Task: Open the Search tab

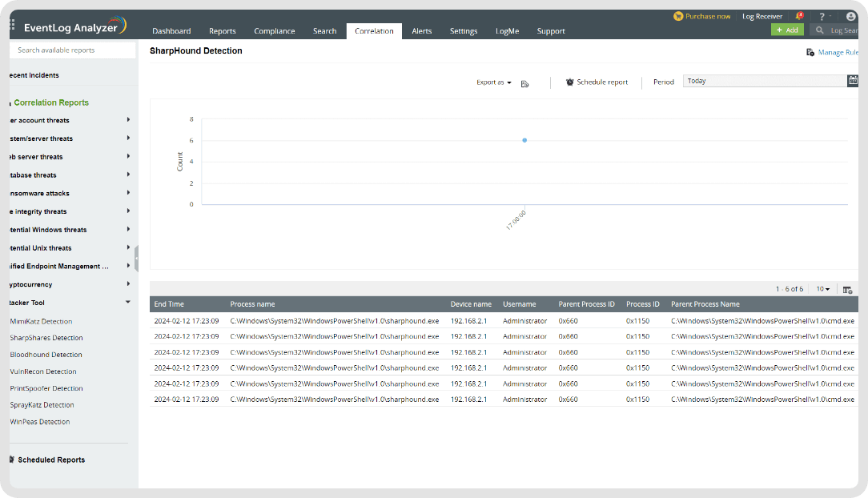Action: (325, 31)
